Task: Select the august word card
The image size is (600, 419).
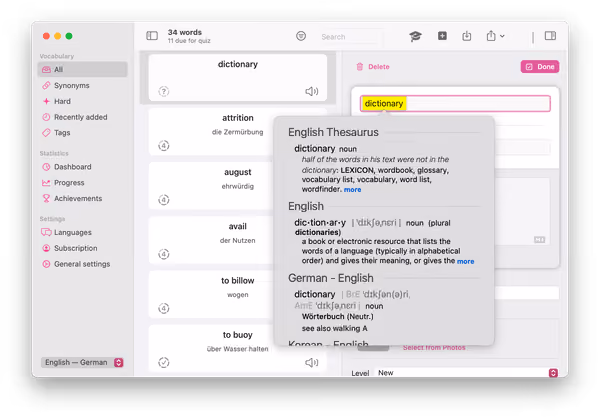Action: tap(211, 186)
